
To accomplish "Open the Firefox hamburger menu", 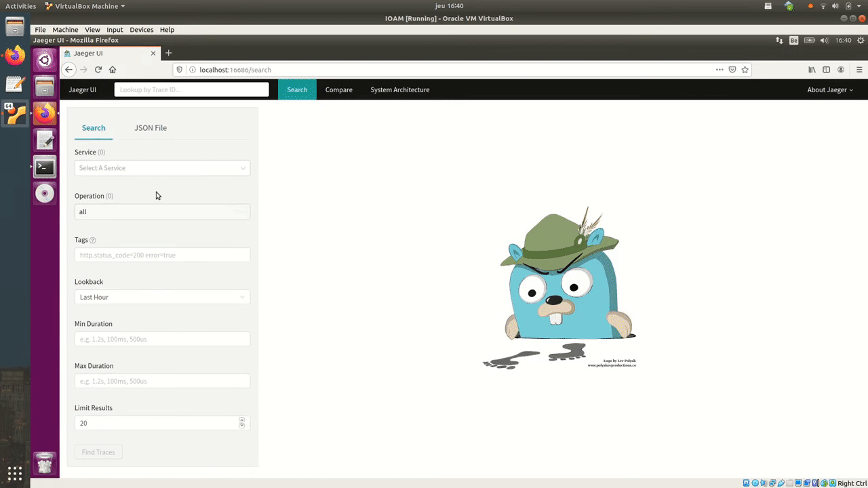I will pos(859,70).
